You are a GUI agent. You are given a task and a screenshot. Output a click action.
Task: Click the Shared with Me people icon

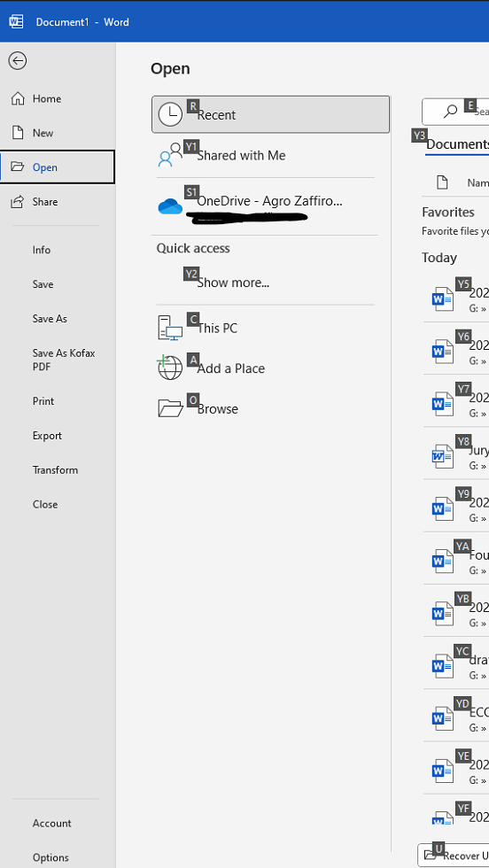pos(170,155)
